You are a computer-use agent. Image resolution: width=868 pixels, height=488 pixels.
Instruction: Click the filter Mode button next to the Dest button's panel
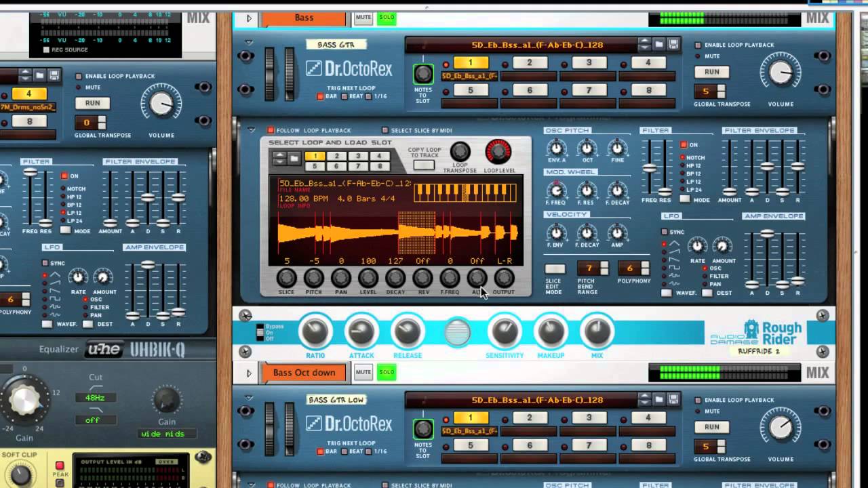[685, 199]
